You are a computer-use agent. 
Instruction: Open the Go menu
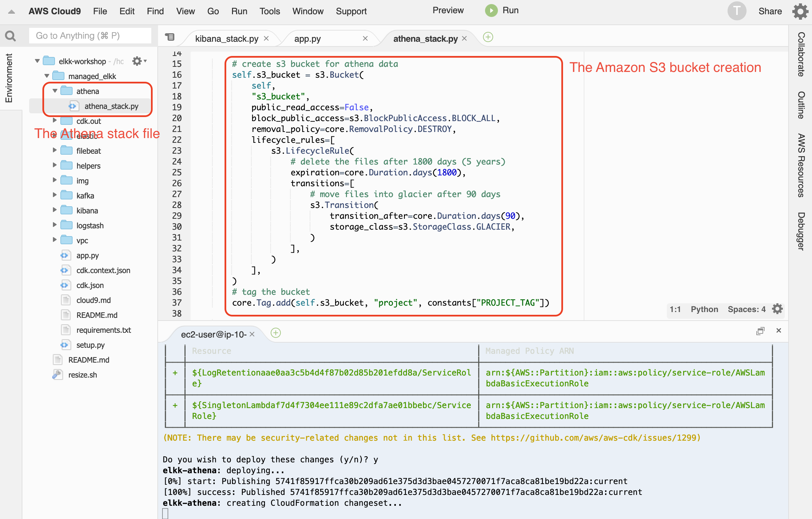(x=213, y=11)
